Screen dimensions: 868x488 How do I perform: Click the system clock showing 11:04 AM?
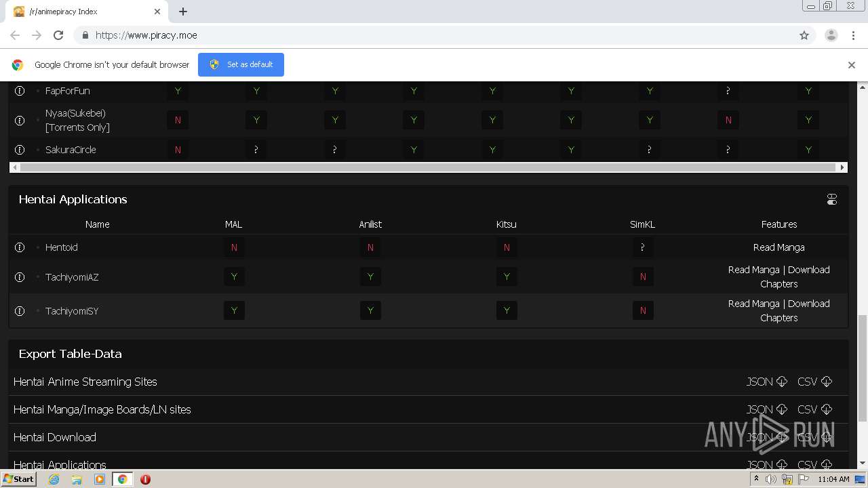[833, 479]
